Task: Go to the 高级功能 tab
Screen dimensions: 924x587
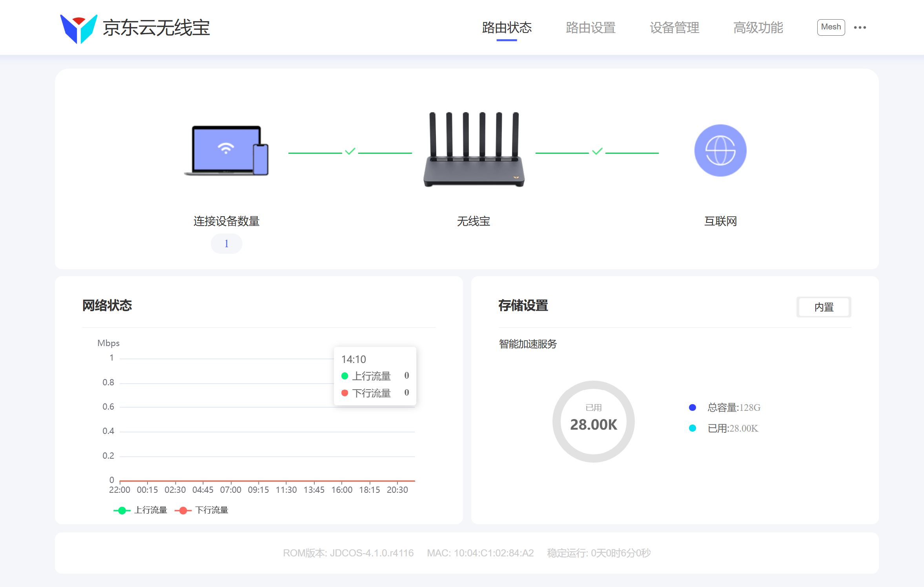Action: pos(758,27)
